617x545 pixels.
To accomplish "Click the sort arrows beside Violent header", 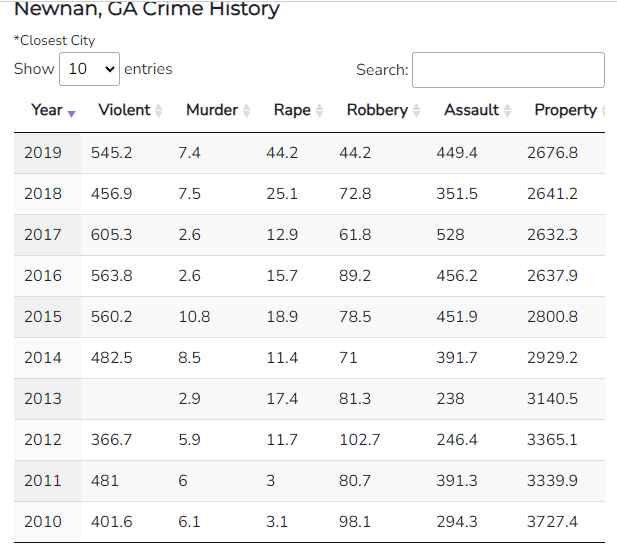I will pyautogui.click(x=158, y=111).
